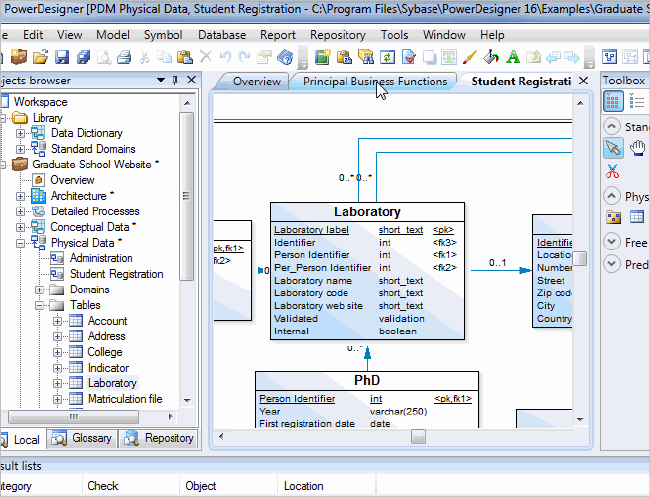Click the Help book toolbar icon
The width and height of the screenshot is (650, 497).
click(285, 57)
